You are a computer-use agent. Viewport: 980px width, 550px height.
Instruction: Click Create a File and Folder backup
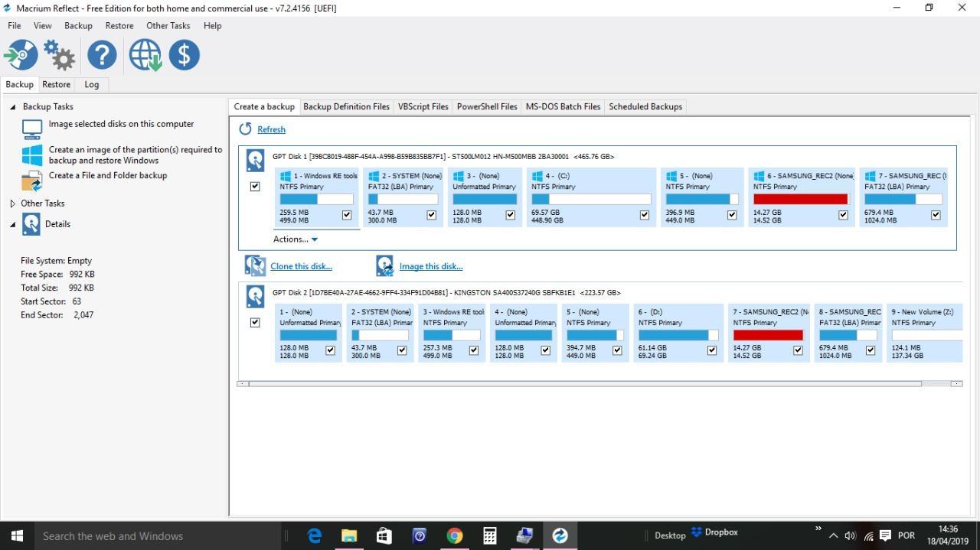click(x=108, y=175)
